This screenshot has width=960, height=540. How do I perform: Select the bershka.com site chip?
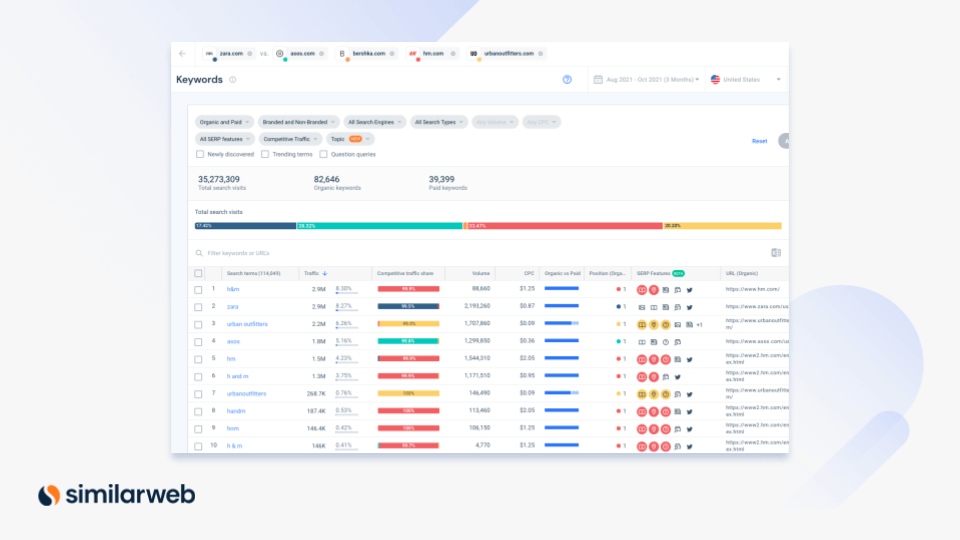click(366, 54)
